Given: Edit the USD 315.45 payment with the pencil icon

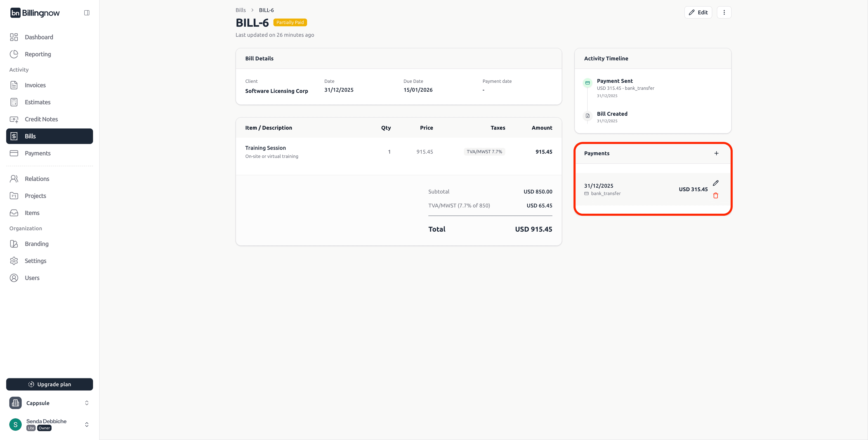Looking at the screenshot, I should click(x=716, y=183).
